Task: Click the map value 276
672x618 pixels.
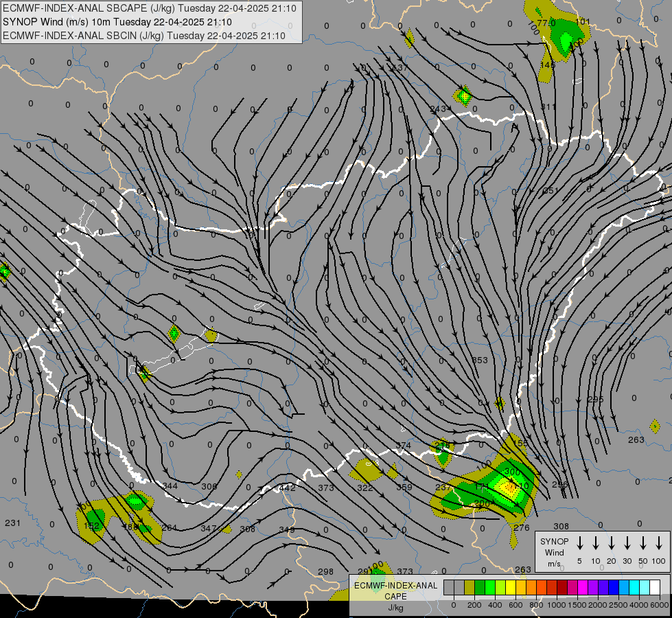Action: point(522,527)
